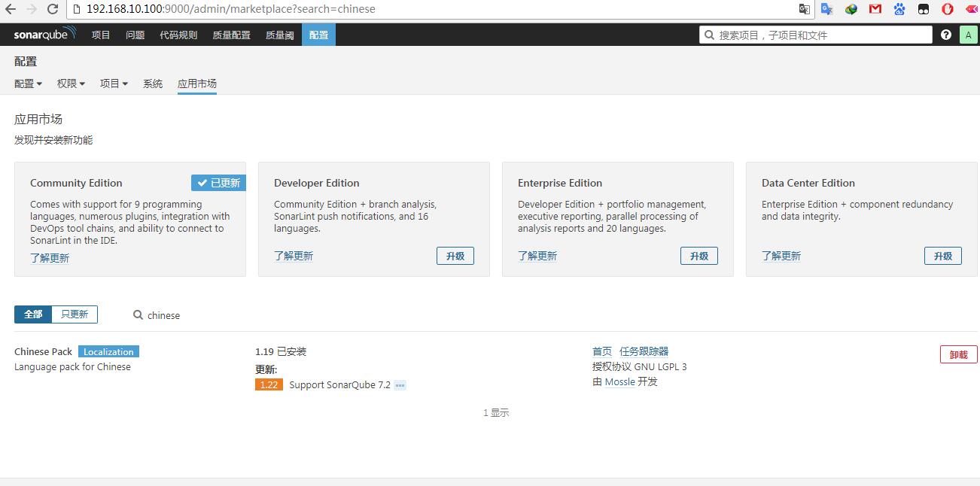Screen dimensions: 980x486
Task: Expand the 配置 submenu dropdown
Action: 28,84
